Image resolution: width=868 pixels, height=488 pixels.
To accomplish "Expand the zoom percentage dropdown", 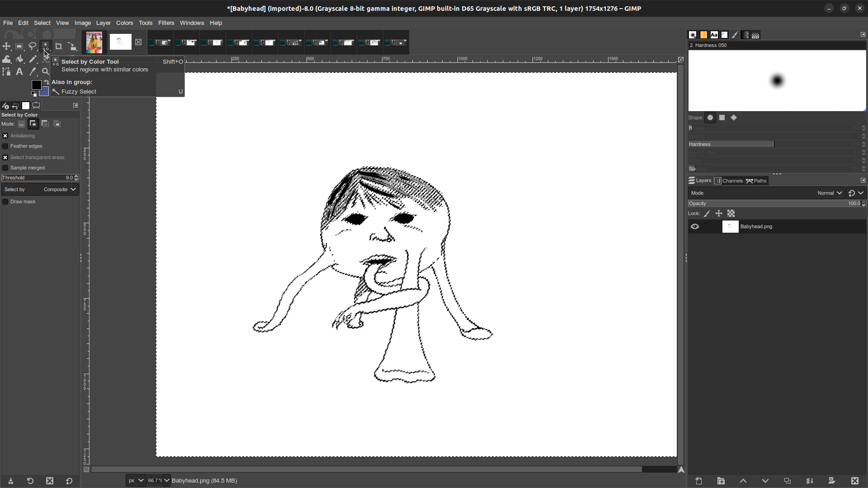I will 167,480.
